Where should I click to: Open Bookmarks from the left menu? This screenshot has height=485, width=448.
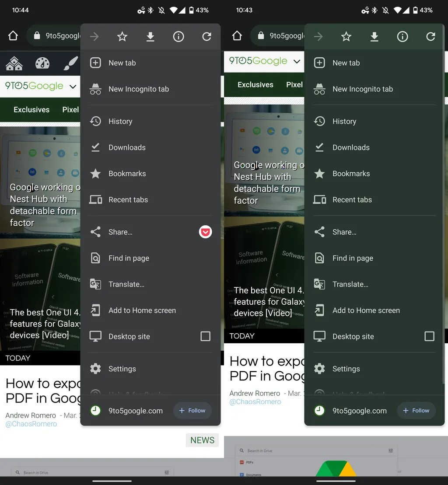pyautogui.click(x=150, y=174)
